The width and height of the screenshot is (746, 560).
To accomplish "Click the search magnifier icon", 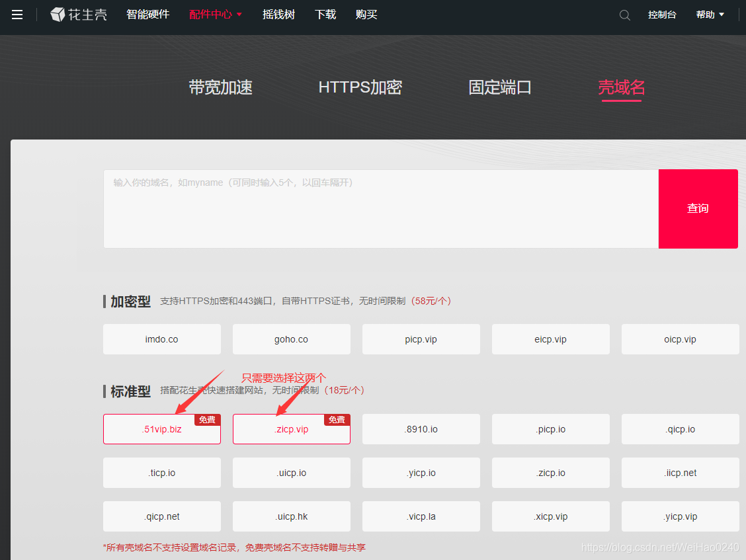I will 625,15.
